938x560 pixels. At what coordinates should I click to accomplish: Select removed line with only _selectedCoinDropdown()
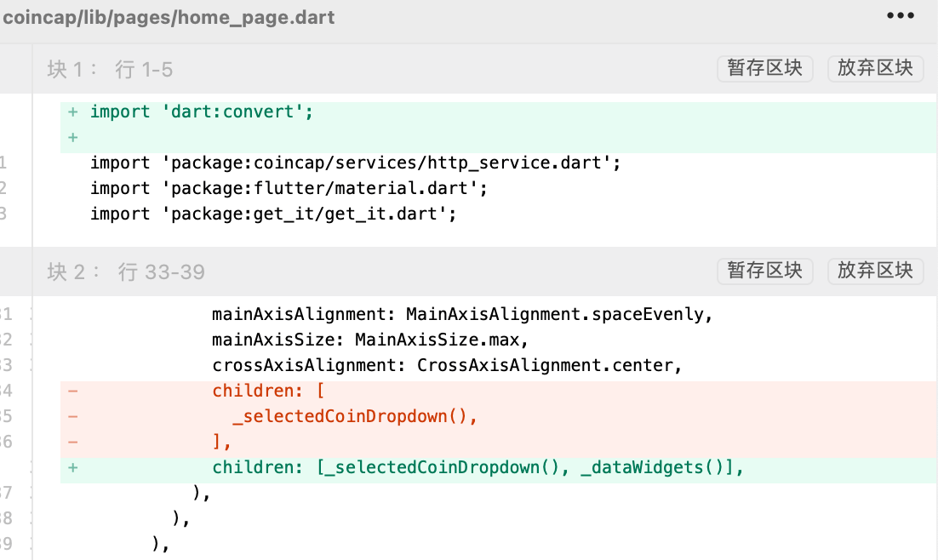point(355,417)
